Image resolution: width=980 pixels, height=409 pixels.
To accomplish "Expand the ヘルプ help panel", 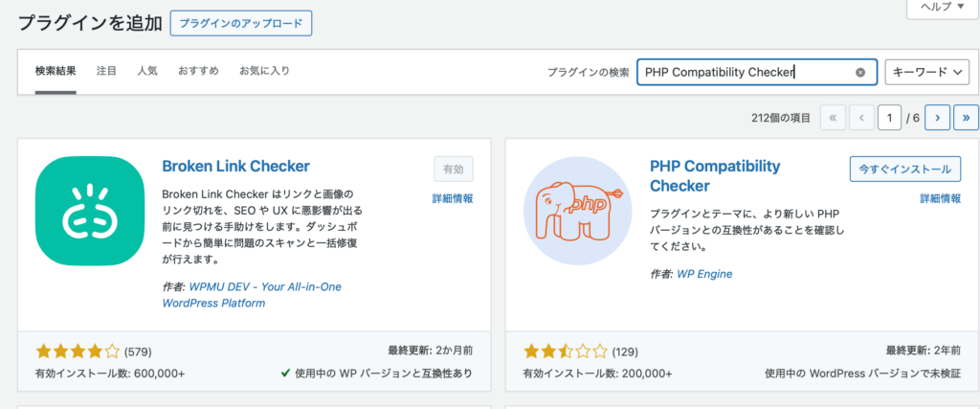I will pyautogui.click(x=943, y=7).
